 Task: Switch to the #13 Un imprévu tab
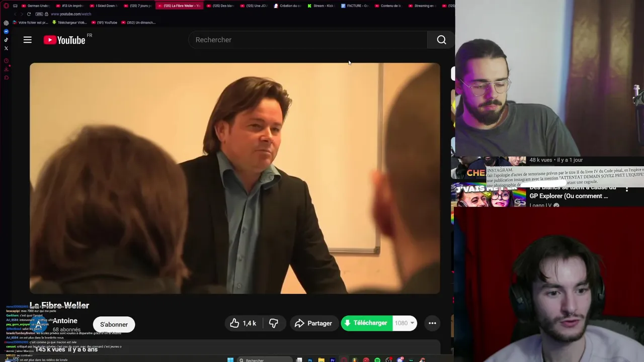(70, 6)
